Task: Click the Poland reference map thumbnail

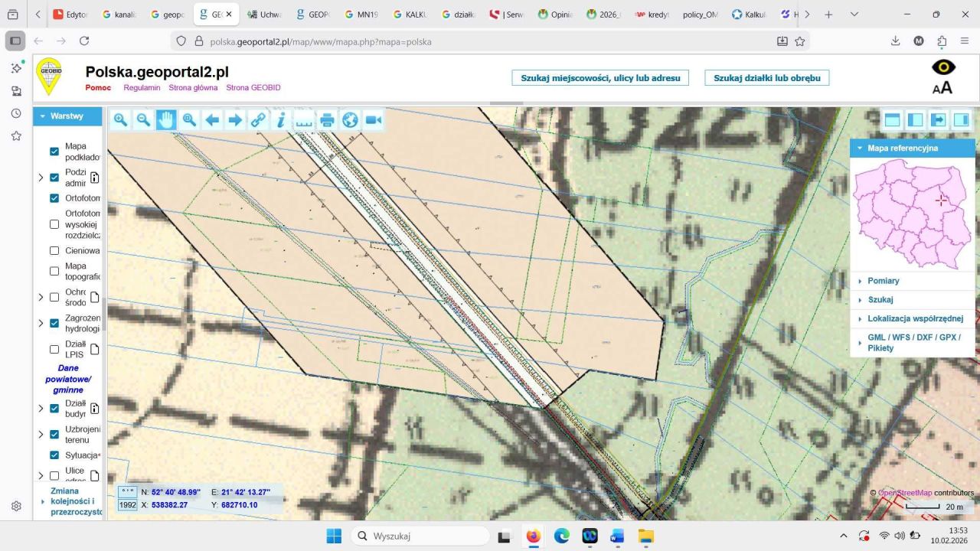Action: point(912,214)
